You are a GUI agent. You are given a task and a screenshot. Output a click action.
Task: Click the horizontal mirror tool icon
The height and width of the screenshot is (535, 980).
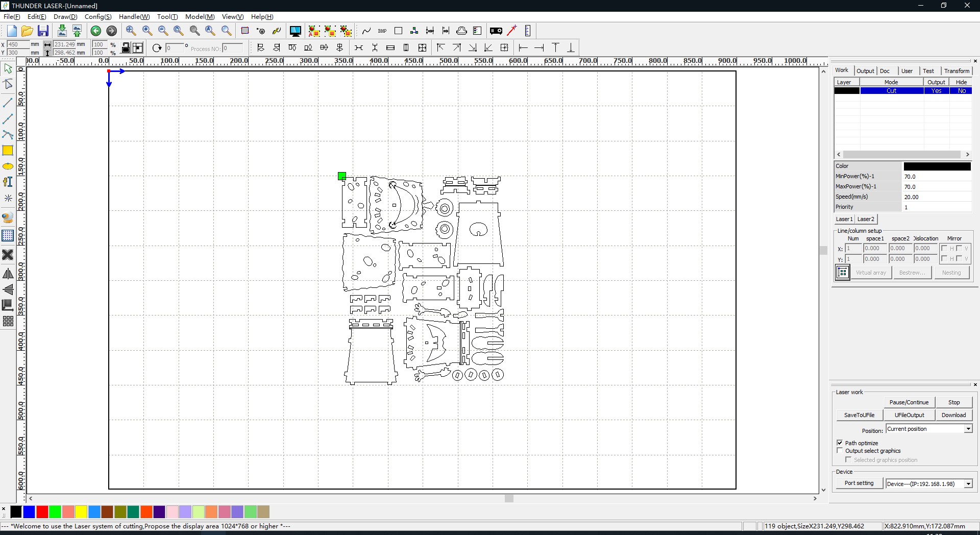[x=8, y=274]
